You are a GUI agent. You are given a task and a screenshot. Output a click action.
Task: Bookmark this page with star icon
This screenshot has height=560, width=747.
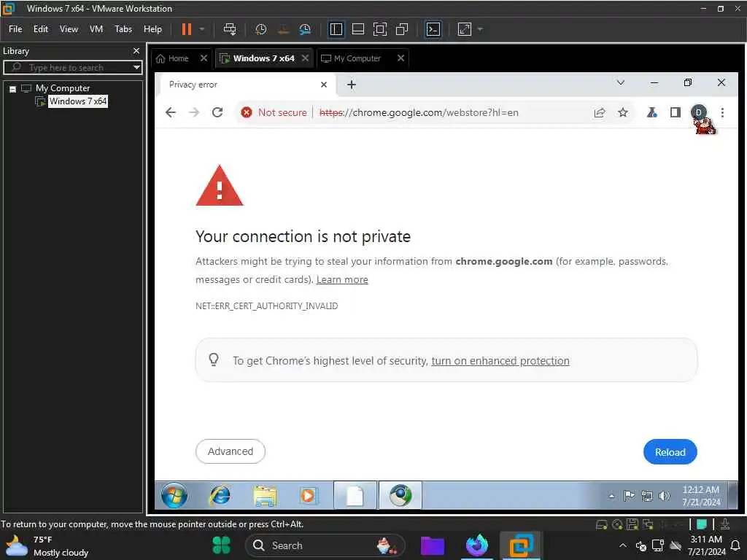pyautogui.click(x=623, y=112)
